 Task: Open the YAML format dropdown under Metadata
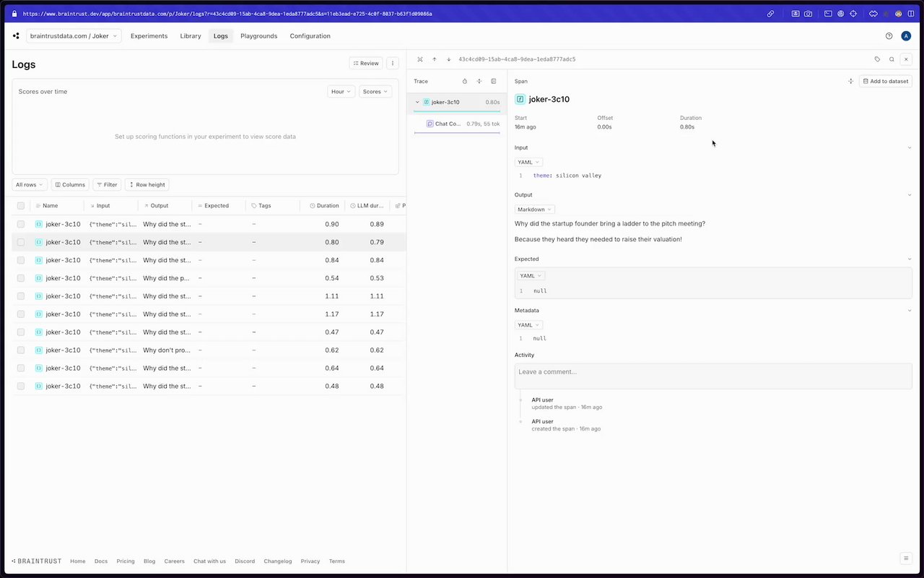[528, 325]
